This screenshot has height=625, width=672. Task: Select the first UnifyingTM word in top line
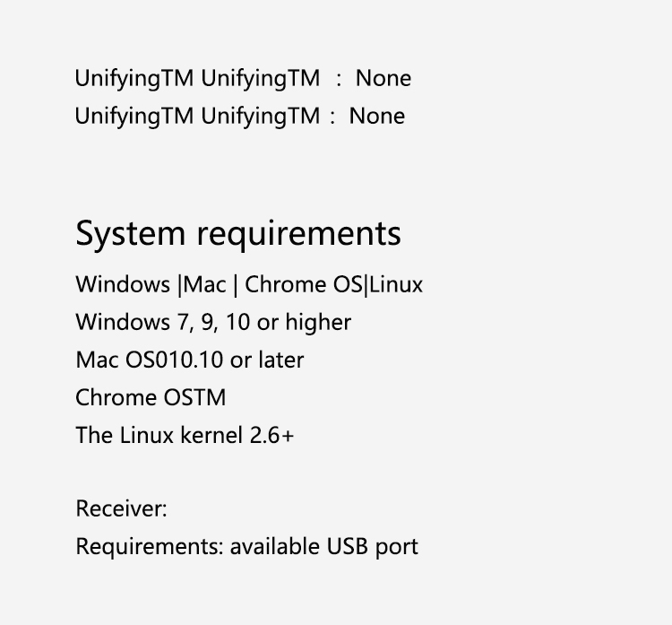point(134,79)
